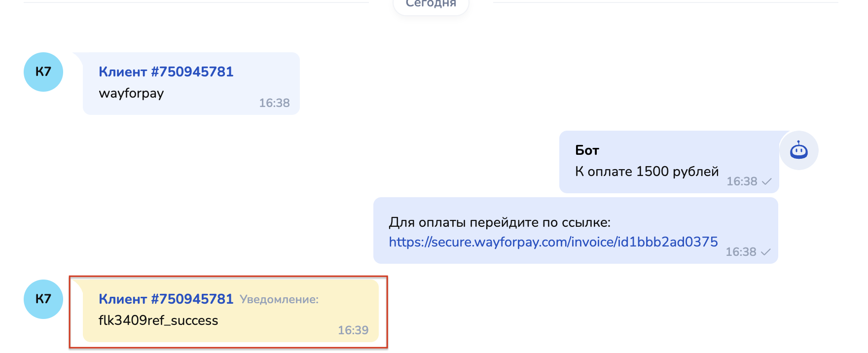Click the read checkmark on the payment link message
This screenshot has height=353, width=868.
click(765, 252)
